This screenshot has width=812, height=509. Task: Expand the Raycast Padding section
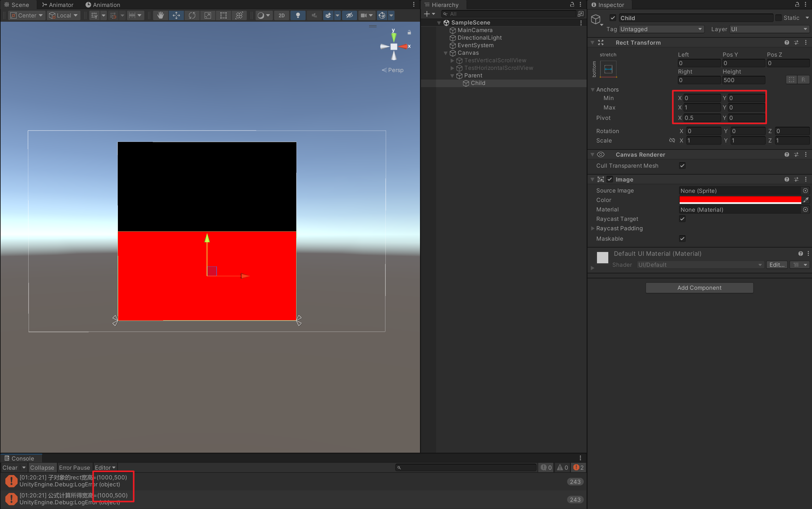tap(592, 228)
